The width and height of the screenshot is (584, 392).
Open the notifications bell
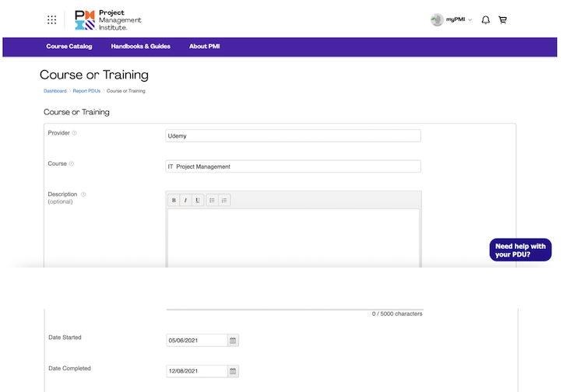(486, 20)
